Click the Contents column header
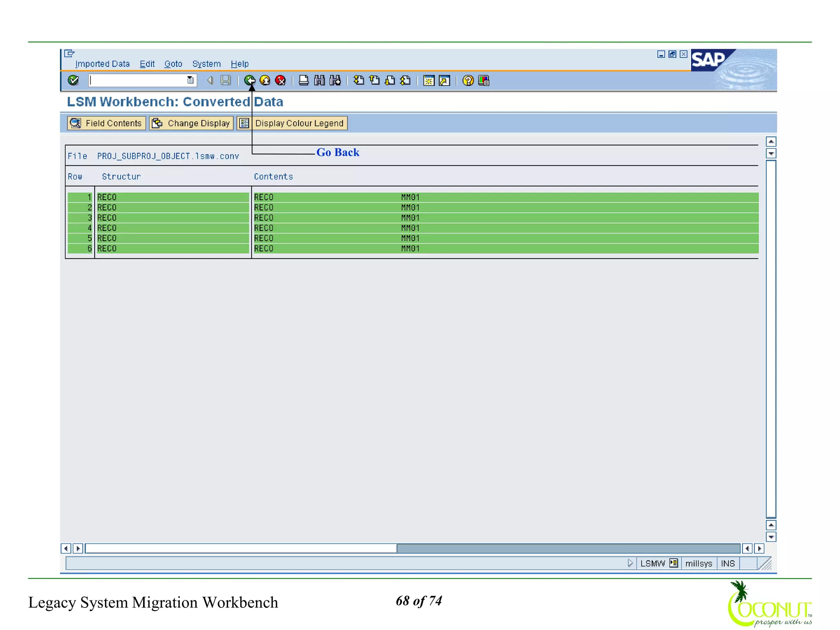This screenshot has height=630, width=840. pyautogui.click(x=274, y=177)
